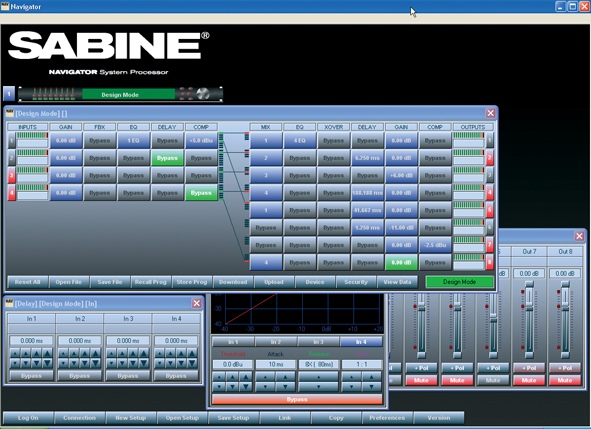
Task: Click Copy button in bottom bar
Action: [x=336, y=418]
